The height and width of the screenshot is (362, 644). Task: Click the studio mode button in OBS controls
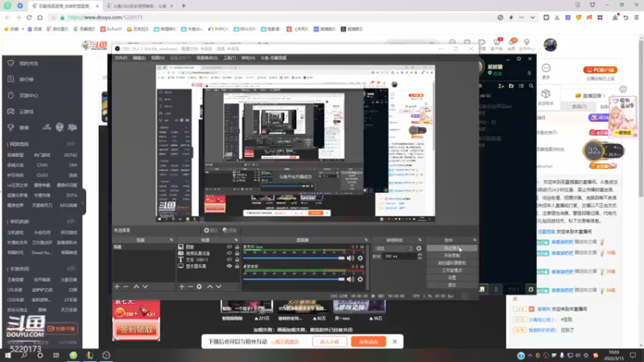tap(452, 270)
